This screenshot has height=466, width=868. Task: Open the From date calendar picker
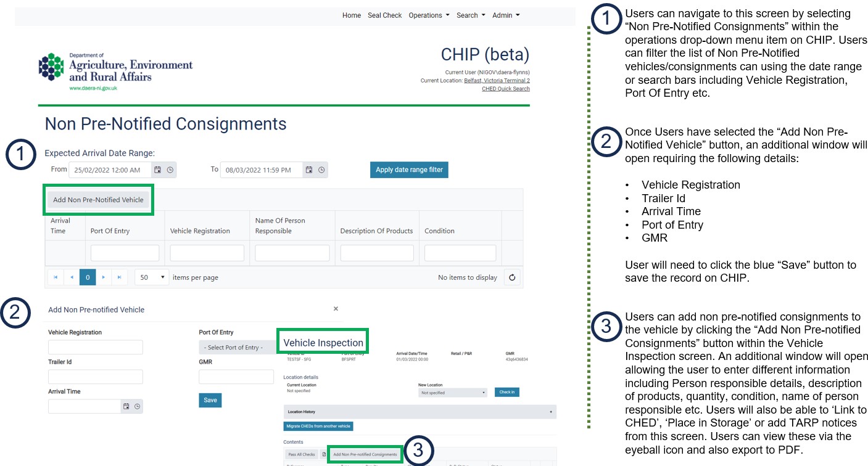coord(157,170)
